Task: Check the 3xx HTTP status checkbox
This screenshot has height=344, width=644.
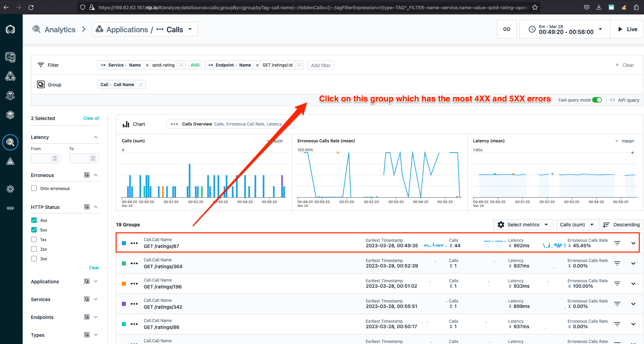Action: pyautogui.click(x=34, y=259)
